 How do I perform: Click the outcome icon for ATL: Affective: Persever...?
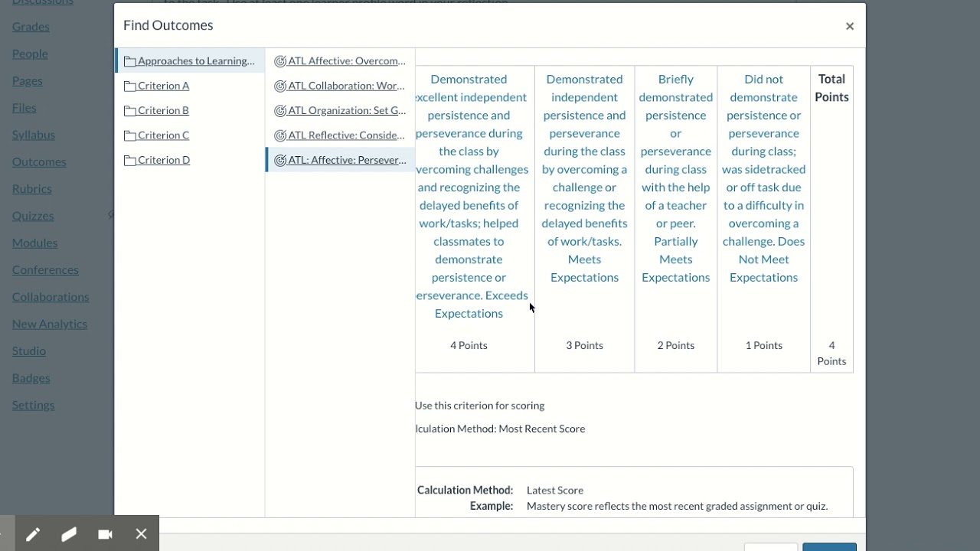pyautogui.click(x=280, y=160)
